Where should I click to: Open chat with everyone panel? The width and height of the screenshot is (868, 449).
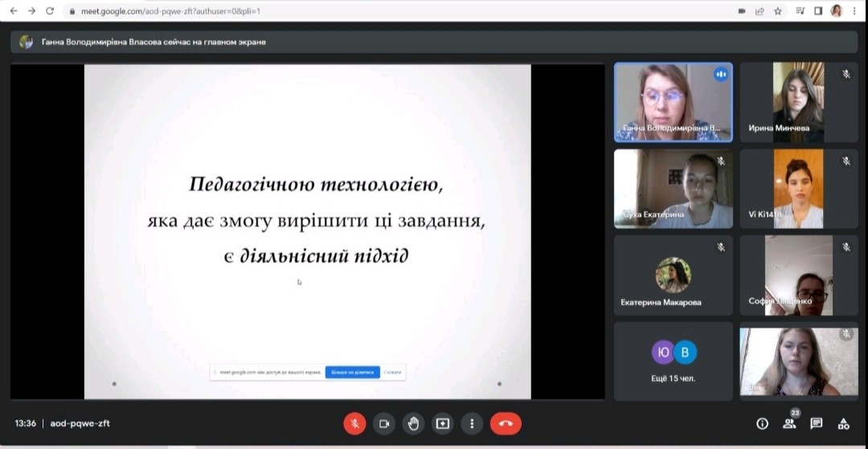click(x=817, y=423)
